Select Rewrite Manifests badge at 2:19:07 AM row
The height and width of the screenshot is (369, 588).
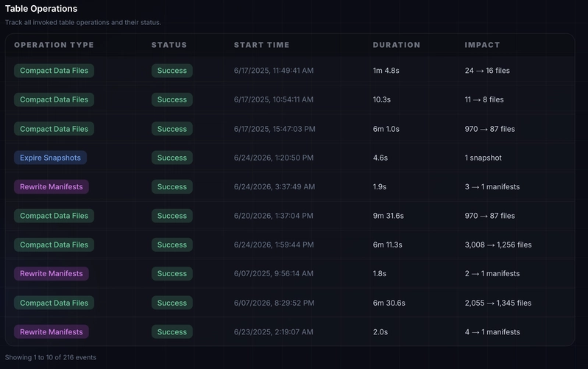click(52, 332)
